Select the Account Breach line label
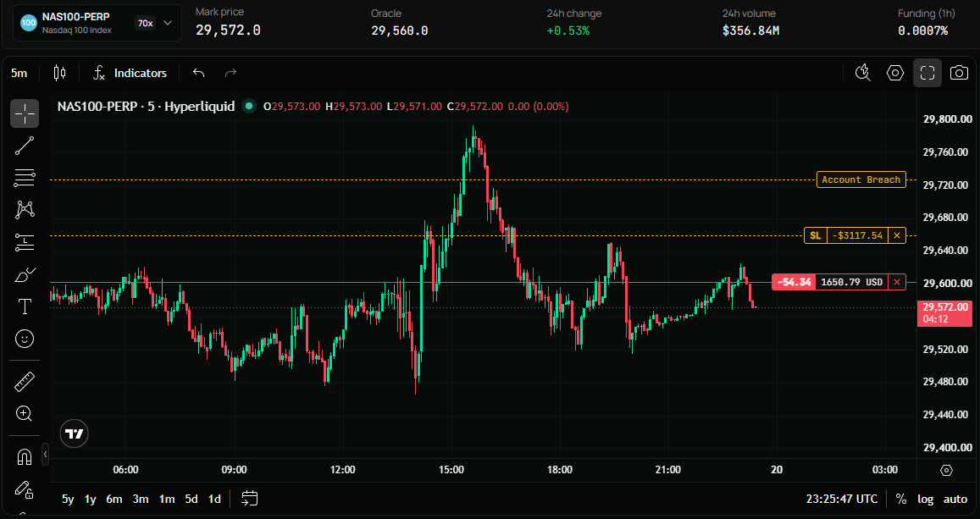Viewport: 980px width, 519px height. coord(861,179)
